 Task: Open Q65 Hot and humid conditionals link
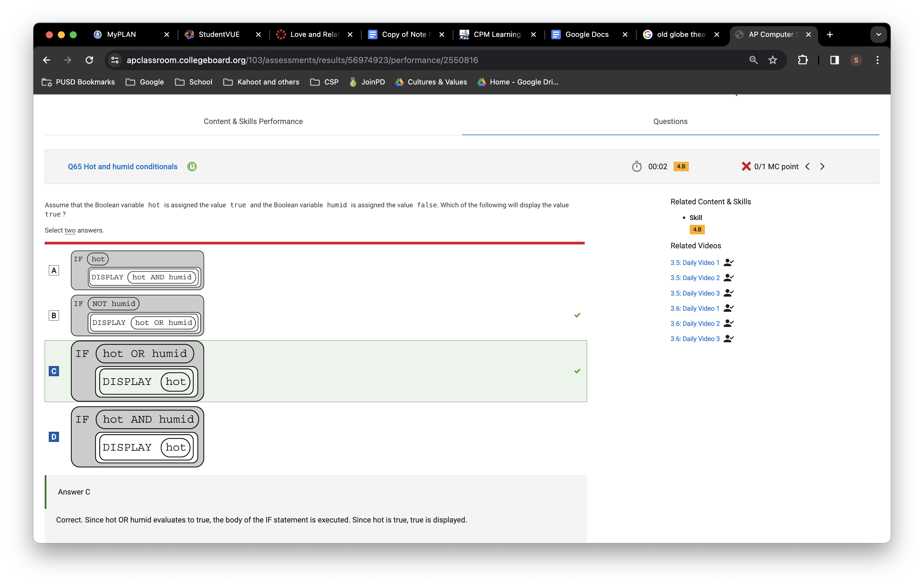[122, 167]
